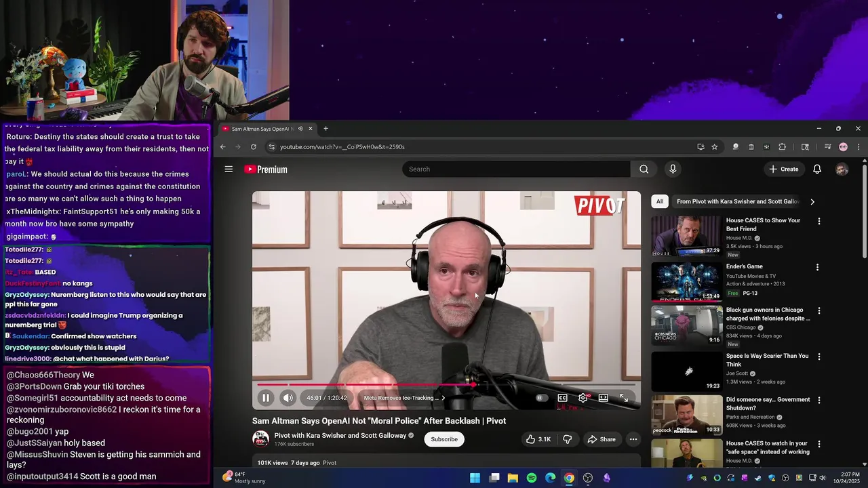The width and height of the screenshot is (868, 488).
Task: Open the 'Ender's Game' movie title
Action: [x=745, y=266]
